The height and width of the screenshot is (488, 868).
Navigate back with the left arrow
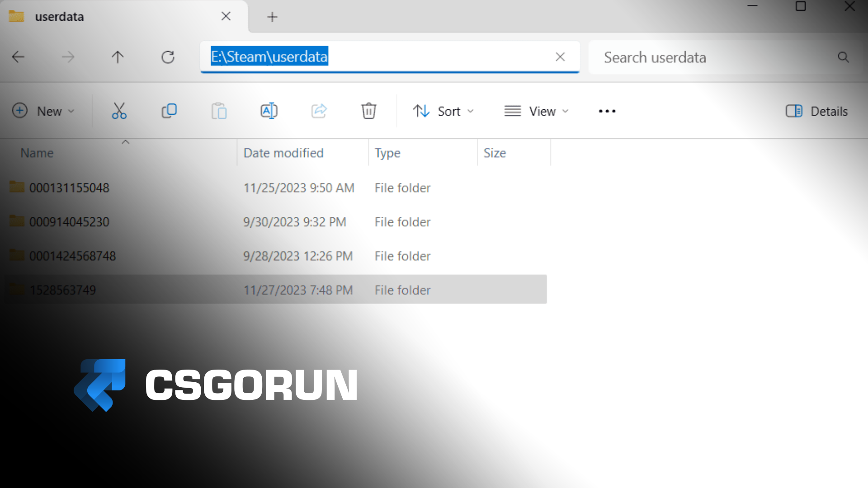(18, 57)
